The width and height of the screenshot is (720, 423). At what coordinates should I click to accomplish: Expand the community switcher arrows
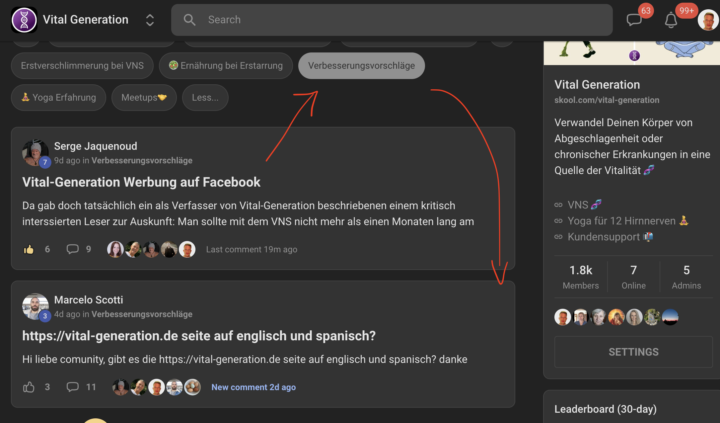click(150, 20)
